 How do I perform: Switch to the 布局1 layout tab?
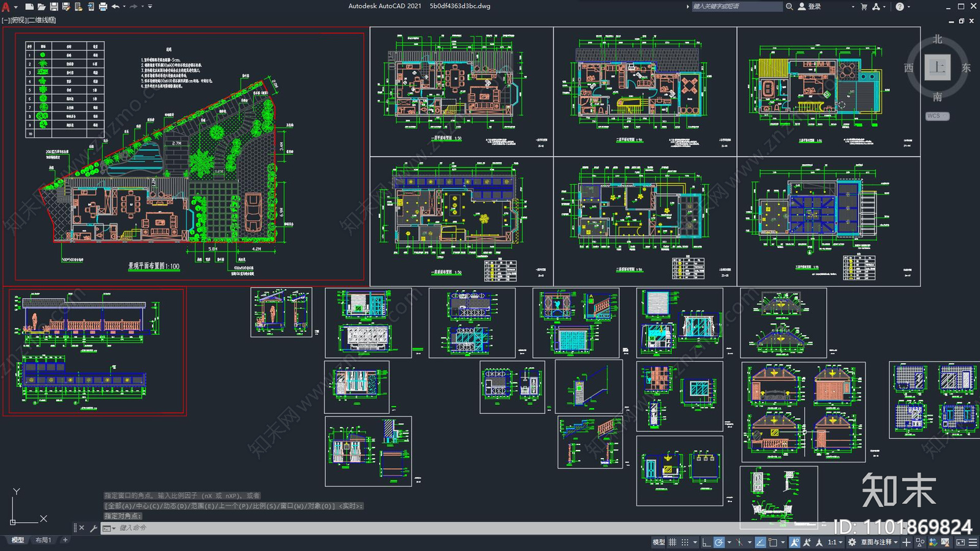tap(43, 540)
